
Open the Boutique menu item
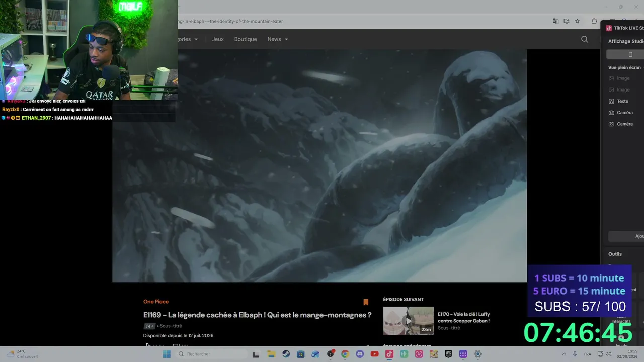[246, 39]
